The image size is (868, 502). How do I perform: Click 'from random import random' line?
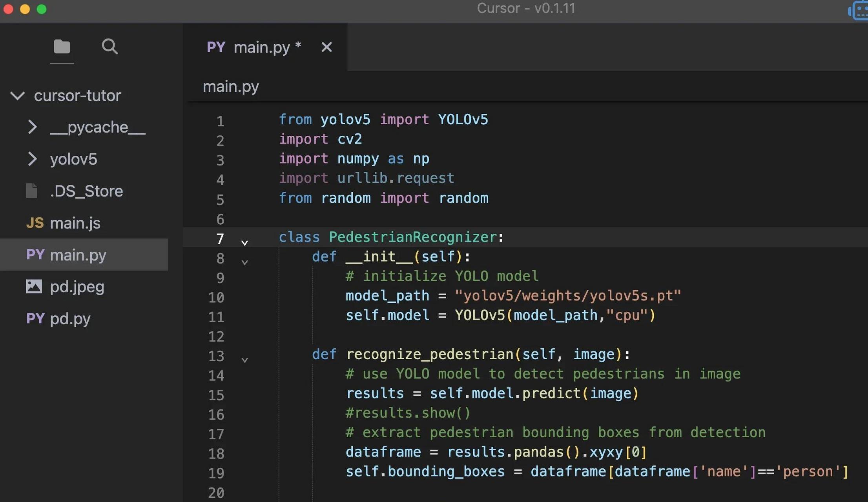384,198
